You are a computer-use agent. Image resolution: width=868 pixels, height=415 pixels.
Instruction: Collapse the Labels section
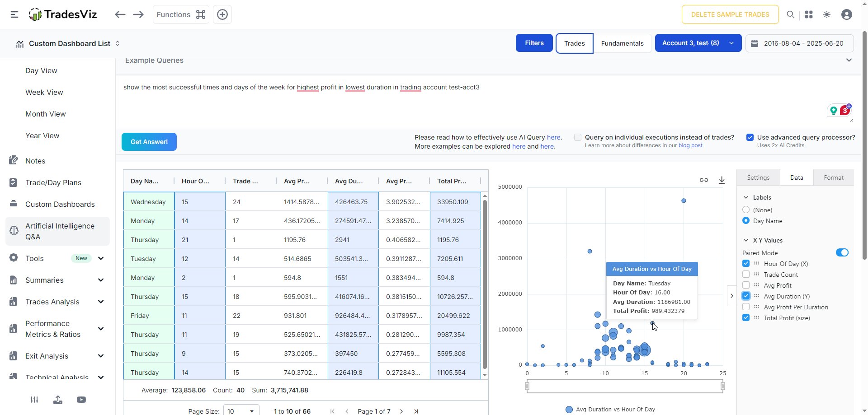746,197
